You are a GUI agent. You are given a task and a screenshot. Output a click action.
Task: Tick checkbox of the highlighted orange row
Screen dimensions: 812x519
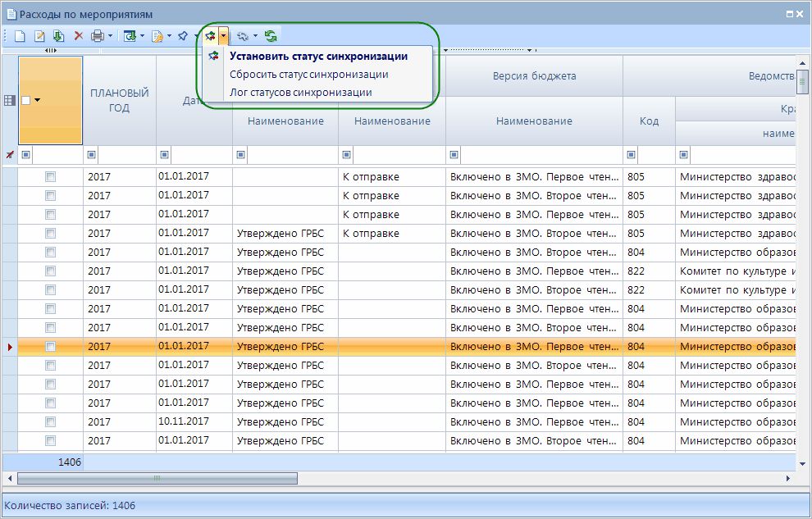click(x=51, y=347)
